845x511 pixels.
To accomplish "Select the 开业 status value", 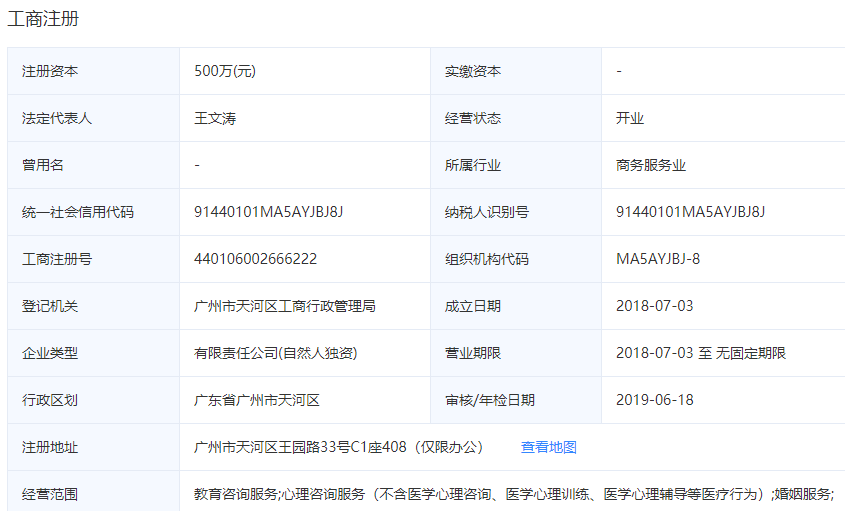I will click(x=630, y=118).
